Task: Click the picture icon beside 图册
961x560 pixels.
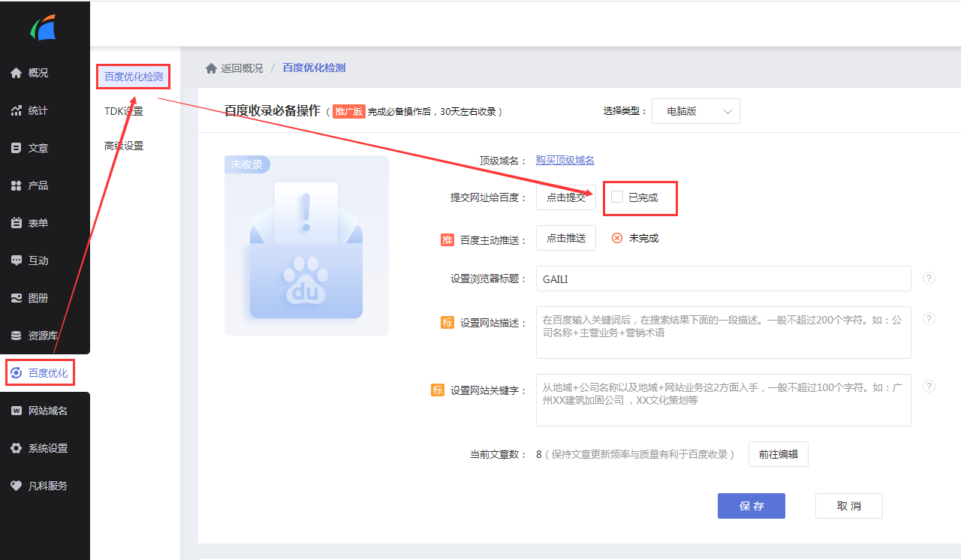Action: pos(16,298)
